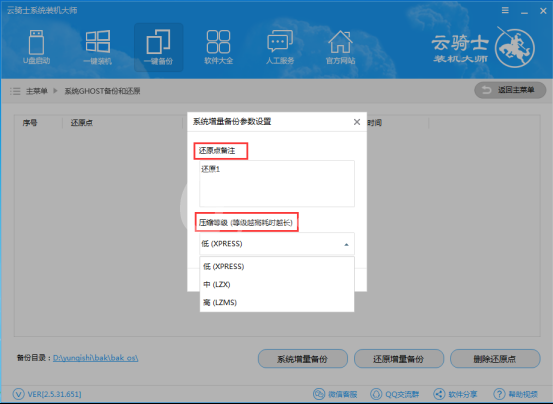Viewport: 553px width, 404px height.
Task: Choose 低 (XPRESS) in dropdown list
Action: pyautogui.click(x=277, y=266)
